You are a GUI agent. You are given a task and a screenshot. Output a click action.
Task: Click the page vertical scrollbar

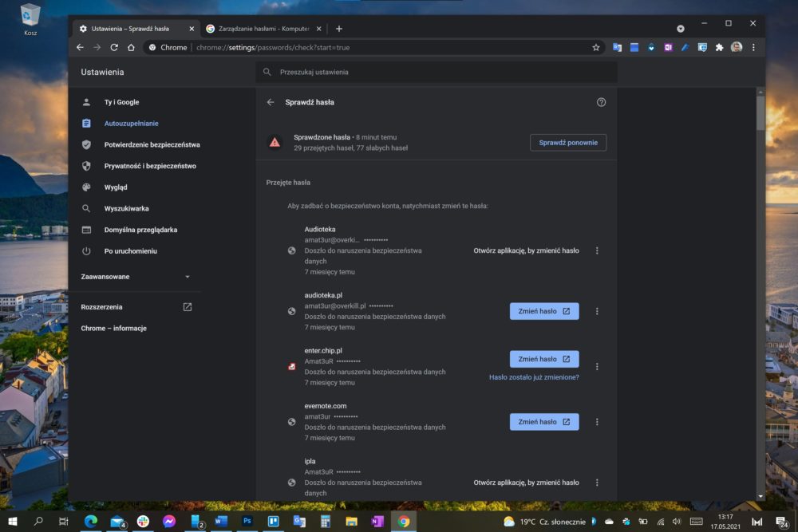click(x=760, y=113)
